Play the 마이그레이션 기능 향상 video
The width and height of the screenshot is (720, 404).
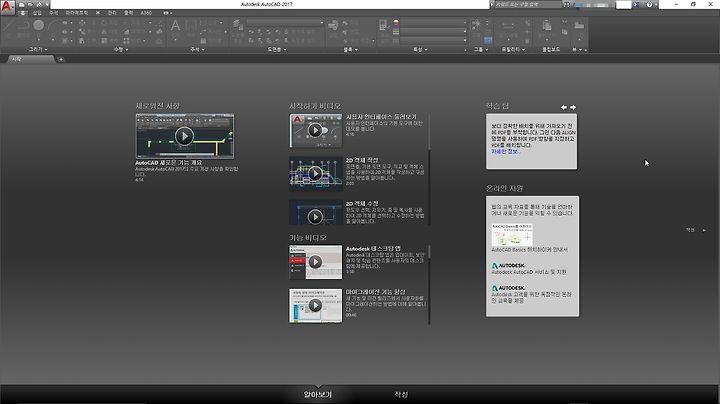point(315,305)
